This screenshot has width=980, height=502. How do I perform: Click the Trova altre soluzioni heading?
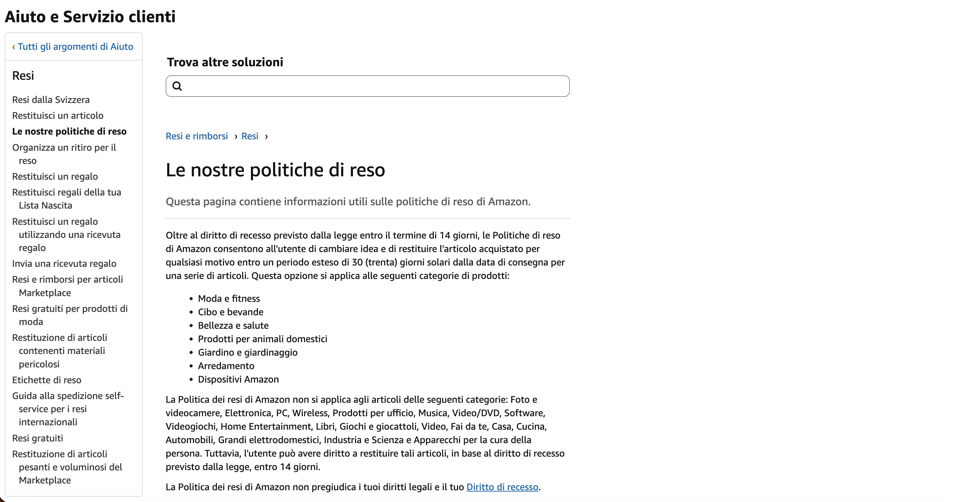coord(225,62)
